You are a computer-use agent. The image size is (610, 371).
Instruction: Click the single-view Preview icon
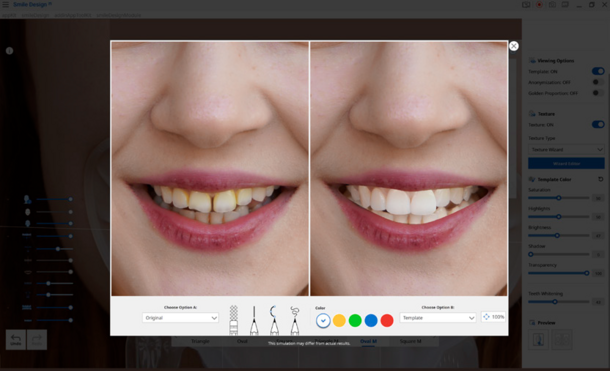pos(538,340)
